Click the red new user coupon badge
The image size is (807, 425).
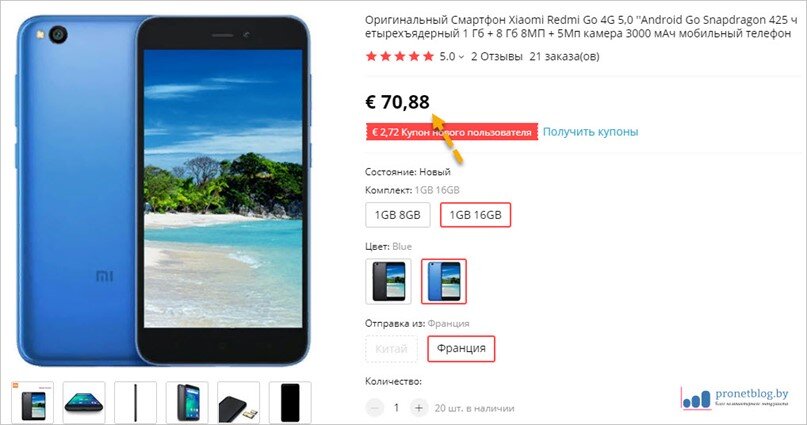tap(452, 132)
